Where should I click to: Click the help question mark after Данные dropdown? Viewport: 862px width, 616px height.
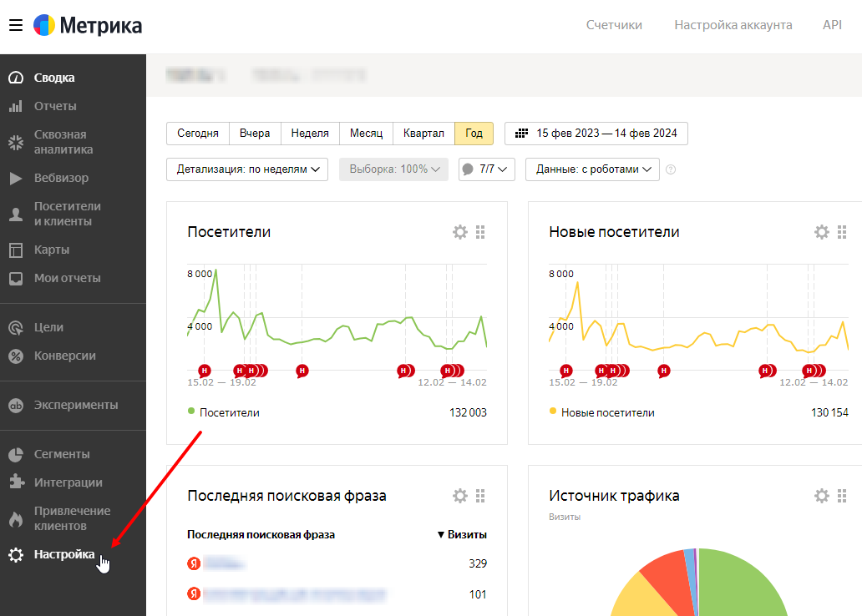tap(671, 169)
